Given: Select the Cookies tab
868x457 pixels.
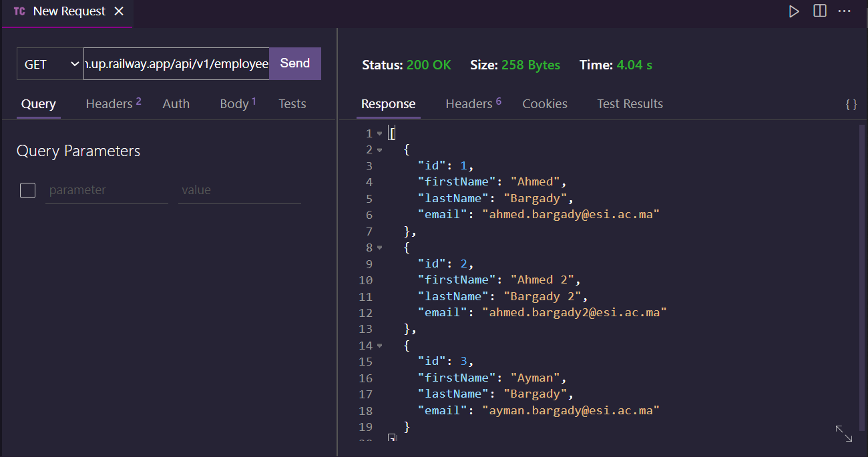Looking at the screenshot, I should coord(545,103).
